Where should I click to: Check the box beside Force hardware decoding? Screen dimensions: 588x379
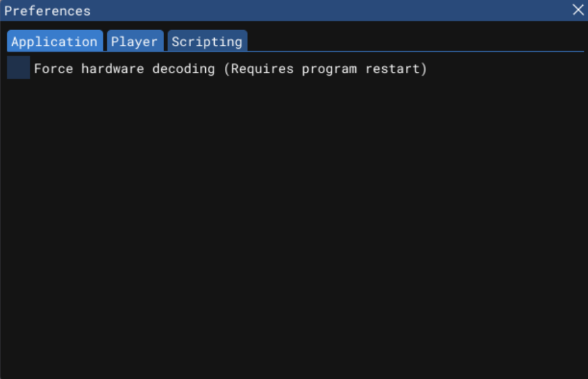(x=19, y=67)
